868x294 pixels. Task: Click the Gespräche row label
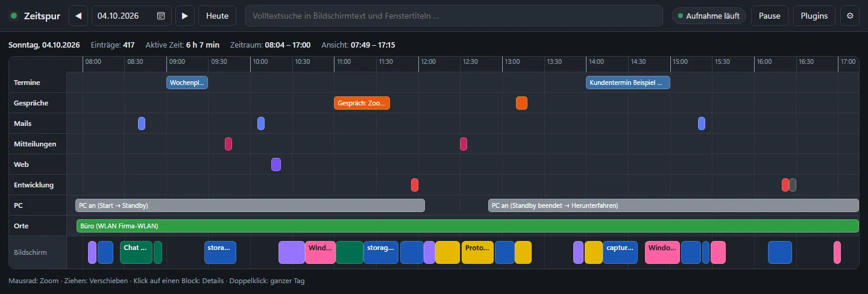[31, 103]
